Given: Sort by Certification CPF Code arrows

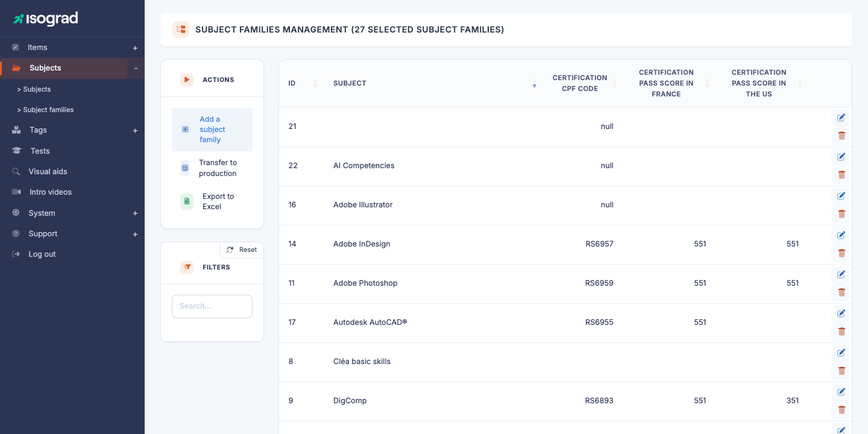Looking at the screenshot, I should [614, 83].
